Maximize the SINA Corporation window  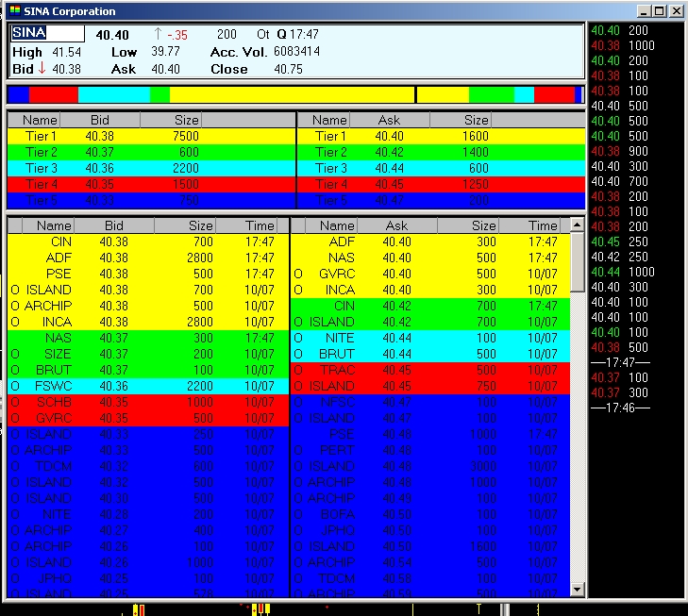[x=660, y=11]
